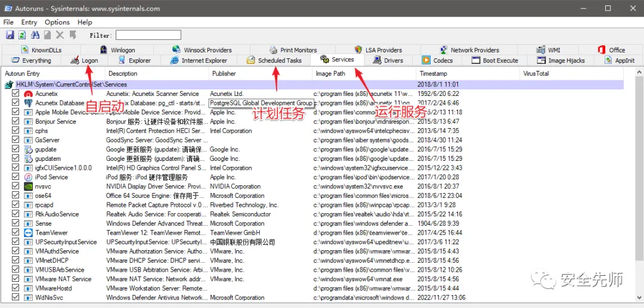Disable the cphs entry checkbox
644x308 pixels.
click(x=16, y=131)
